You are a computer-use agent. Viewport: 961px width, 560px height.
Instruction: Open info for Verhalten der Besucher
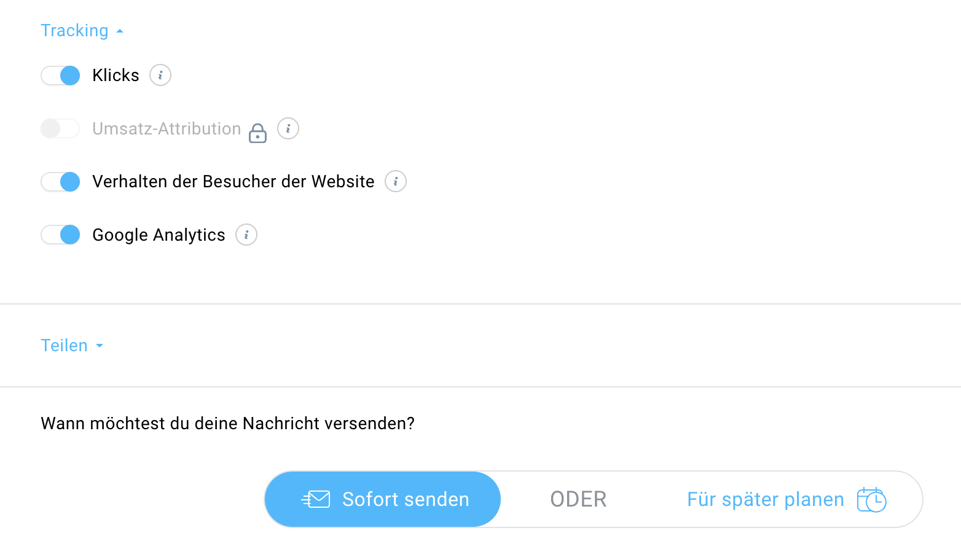tap(396, 182)
